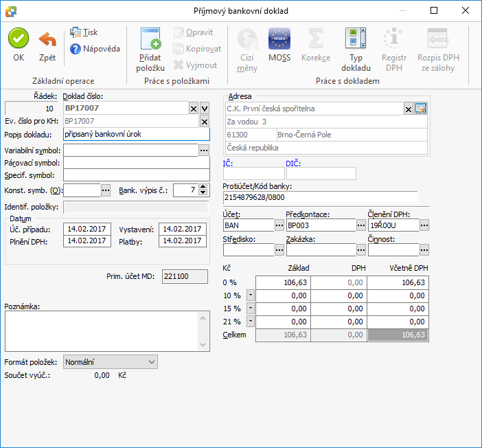Edit the address with the pencil icon
This screenshot has height=448, width=482.
[x=421, y=109]
